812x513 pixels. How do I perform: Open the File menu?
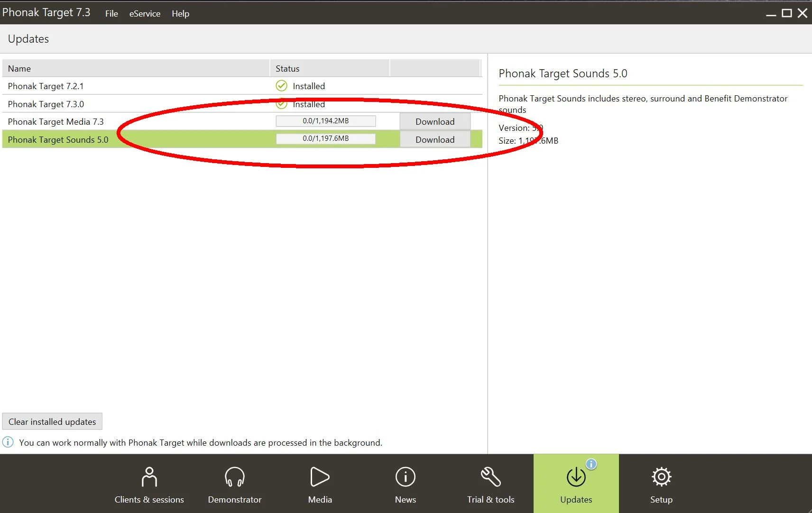(111, 13)
